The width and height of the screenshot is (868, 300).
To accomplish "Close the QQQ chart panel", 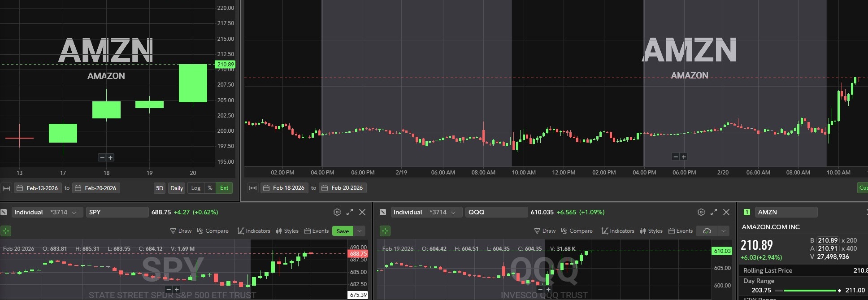I will (726, 212).
